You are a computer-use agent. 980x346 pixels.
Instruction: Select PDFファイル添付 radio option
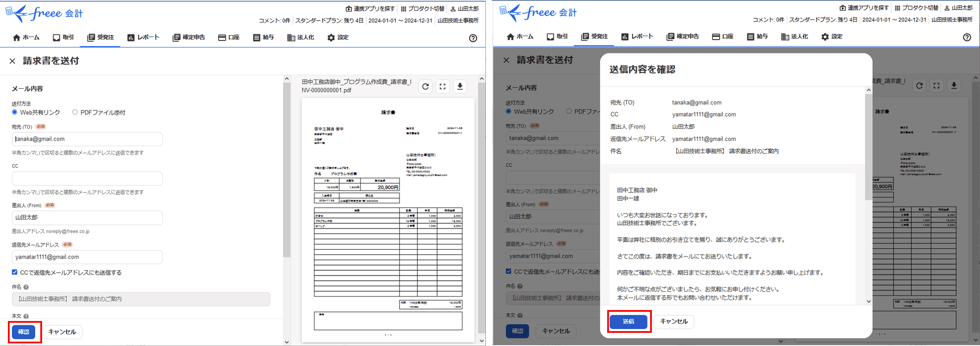[75, 112]
